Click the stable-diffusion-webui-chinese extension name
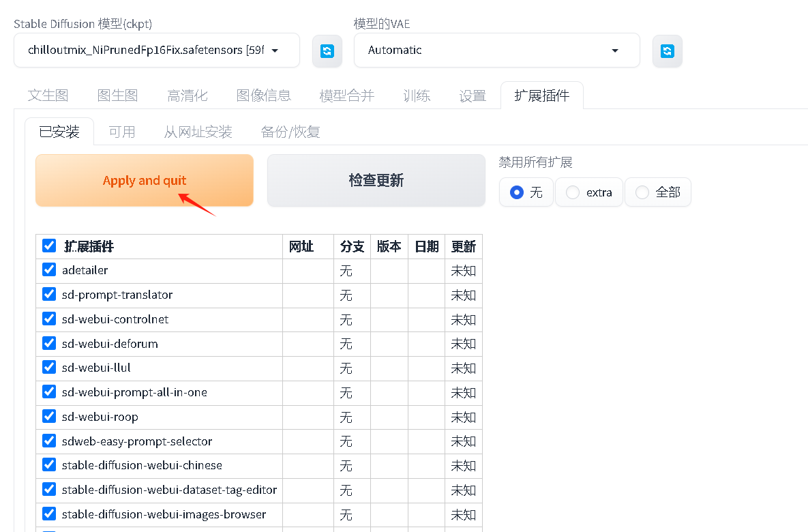The image size is (808, 532). click(x=142, y=465)
